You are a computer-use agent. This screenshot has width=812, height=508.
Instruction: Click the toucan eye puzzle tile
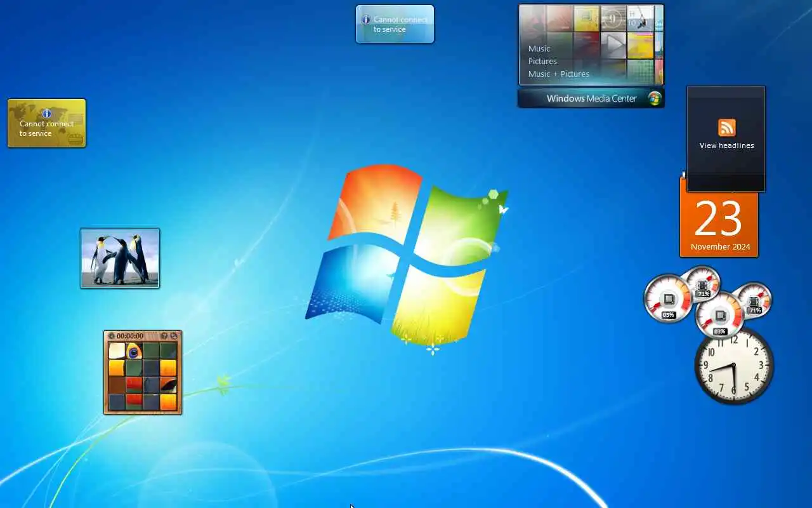134,351
